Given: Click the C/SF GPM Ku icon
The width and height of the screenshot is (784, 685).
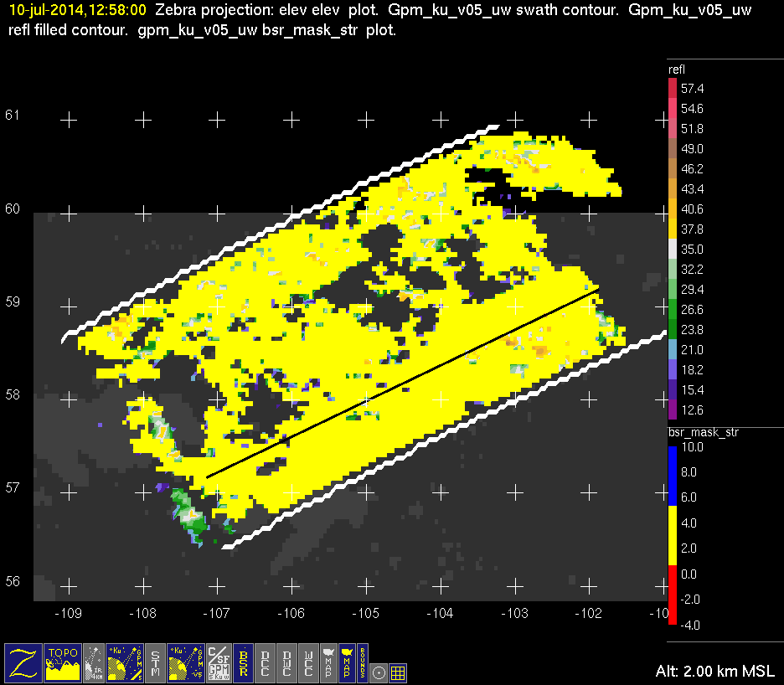Looking at the screenshot, I should pyautogui.click(x=218, y=662).
